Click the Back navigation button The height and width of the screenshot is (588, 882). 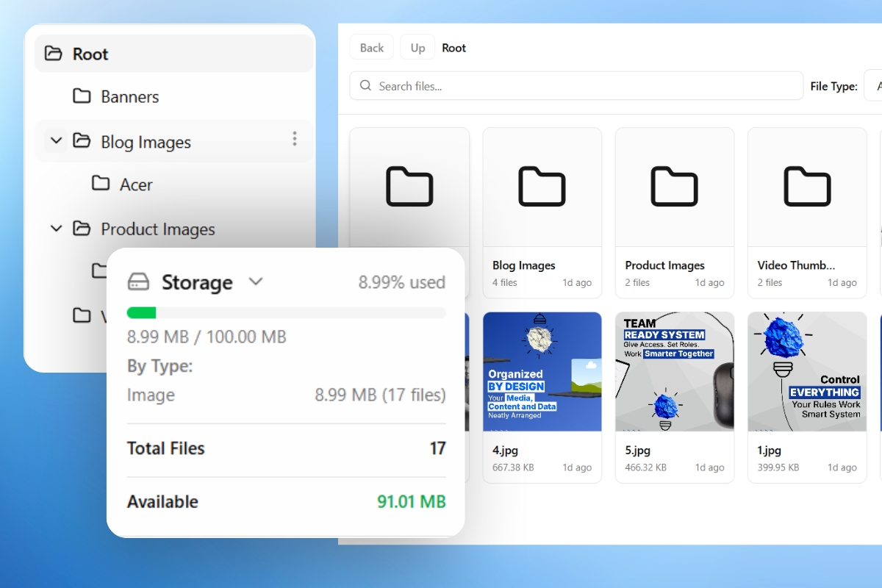(371, 47)
